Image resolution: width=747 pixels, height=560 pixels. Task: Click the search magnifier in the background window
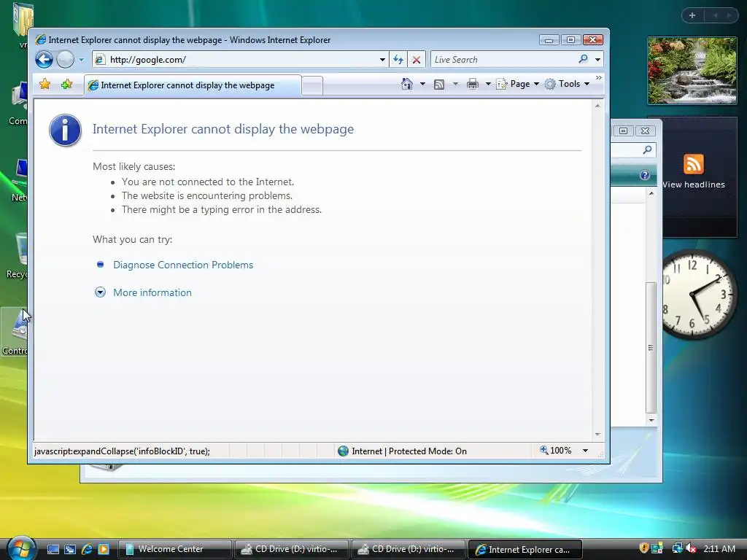(x=647, y=150)
